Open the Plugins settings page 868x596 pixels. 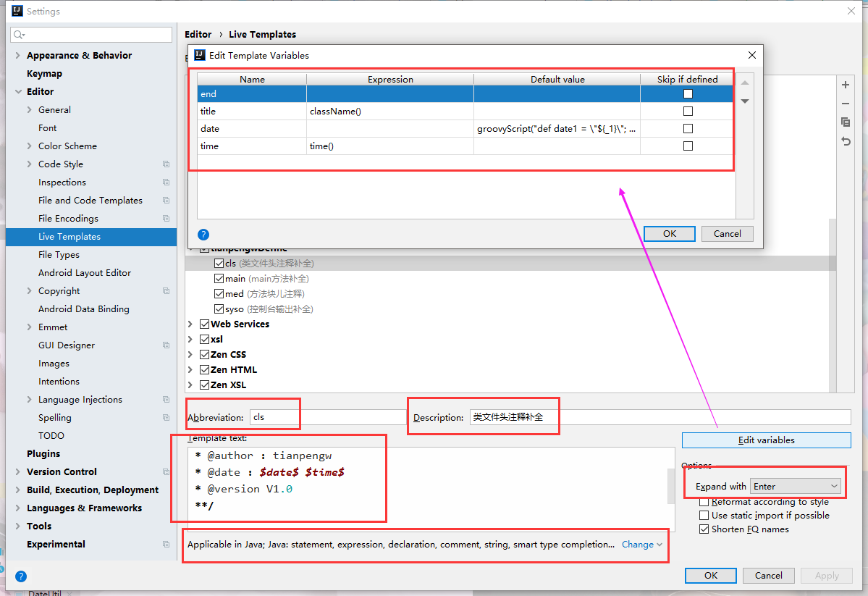point(43,453)
